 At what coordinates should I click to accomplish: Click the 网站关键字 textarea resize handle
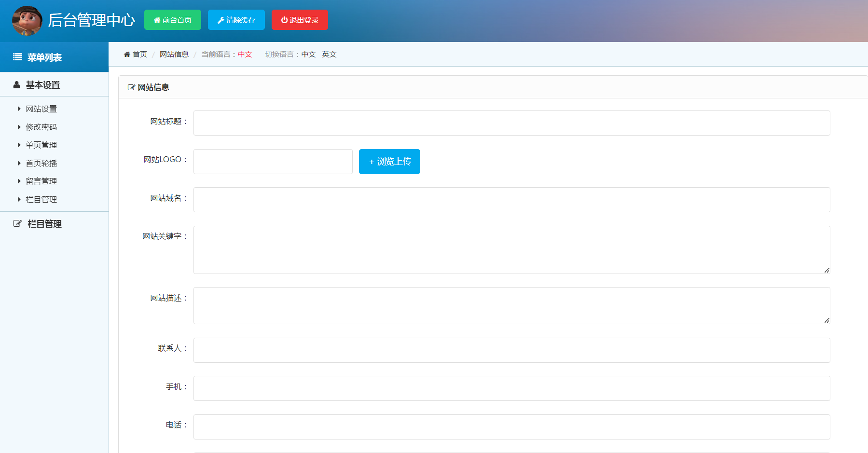click(x=827, y=270)
